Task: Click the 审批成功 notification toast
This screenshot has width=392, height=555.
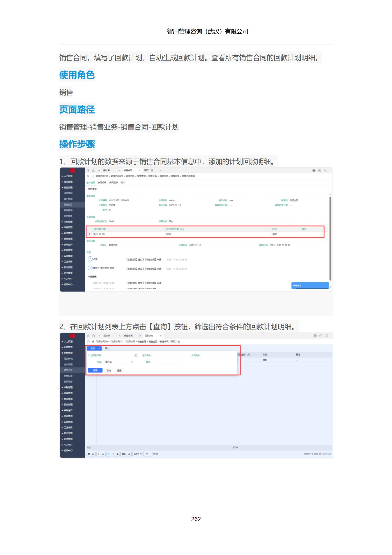Action: (x=310, y=286)
